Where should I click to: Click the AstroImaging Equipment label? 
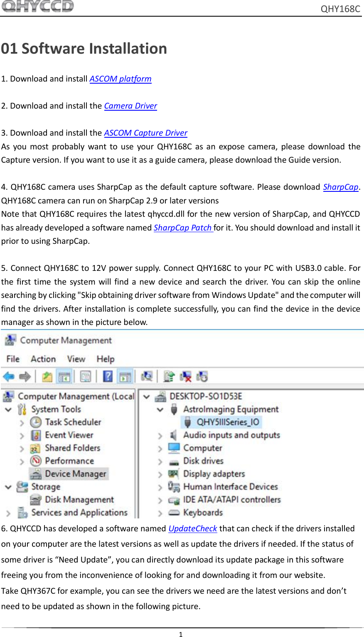pyautogui.click(x=231, y=409)
